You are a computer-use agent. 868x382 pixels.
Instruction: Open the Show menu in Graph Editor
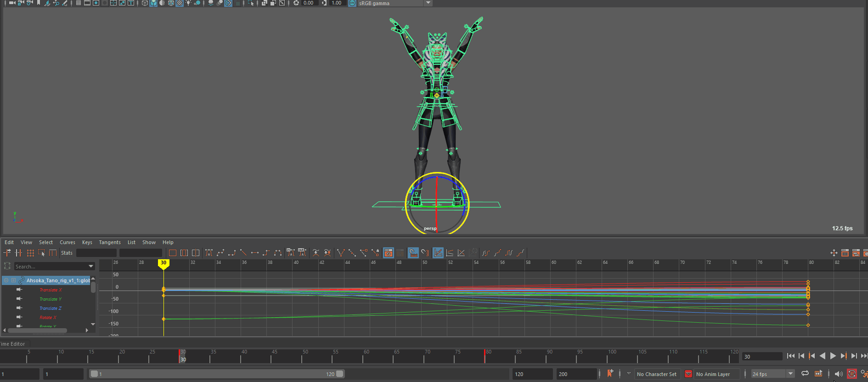coord(149,242)
